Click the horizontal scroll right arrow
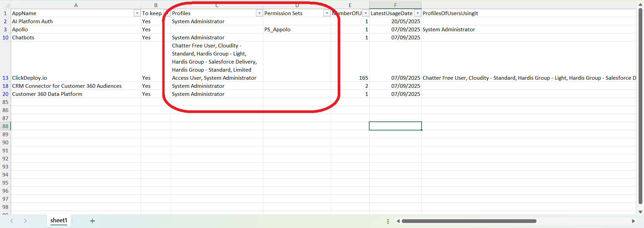Screen dimensions: 644x228 (x=633, y=221)
